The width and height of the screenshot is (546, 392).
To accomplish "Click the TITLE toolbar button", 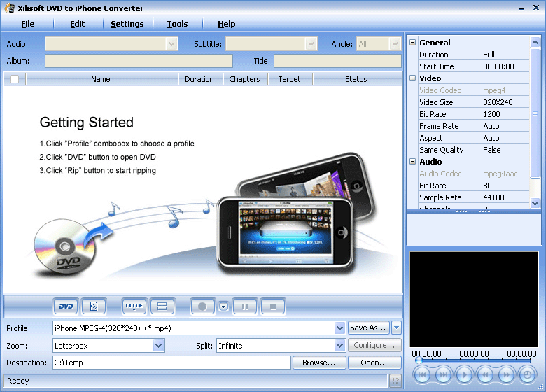I will tap(134, 307).
